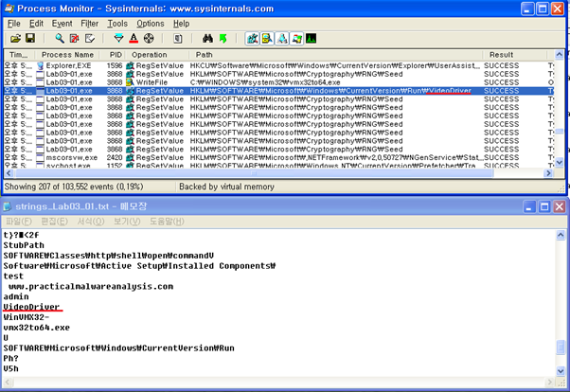Select the highlighted Run\VideoDriver registry row
The height and width of the screenshot is (392, 570).
(278, 91)
